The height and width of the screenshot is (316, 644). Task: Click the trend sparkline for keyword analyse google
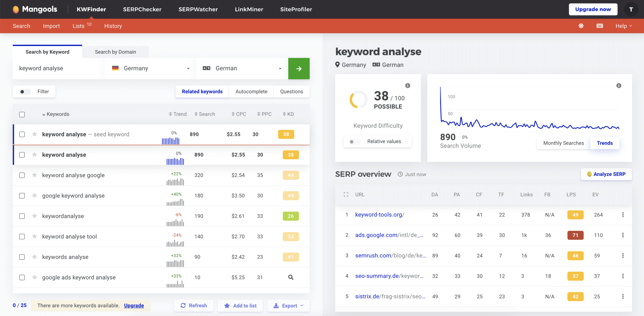coord(175,182)
